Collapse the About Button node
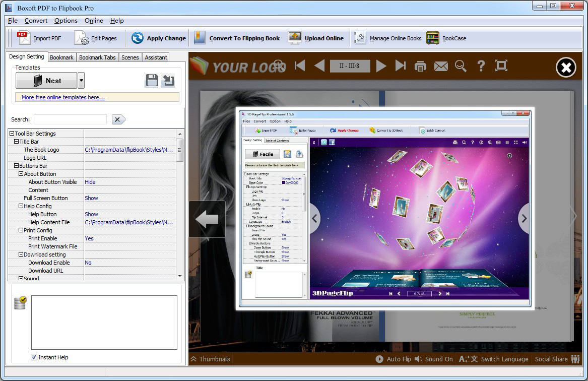588x381 pixels. coord(21,174)
